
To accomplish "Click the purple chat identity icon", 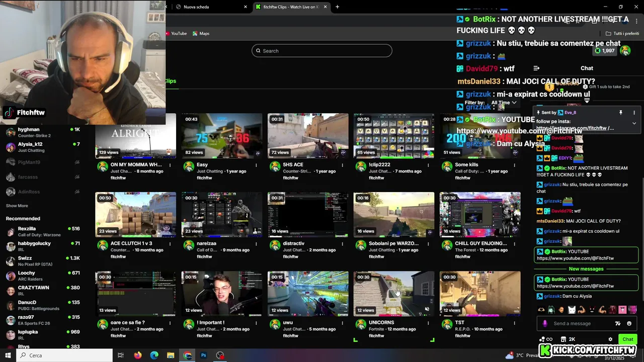I will 545,323.
